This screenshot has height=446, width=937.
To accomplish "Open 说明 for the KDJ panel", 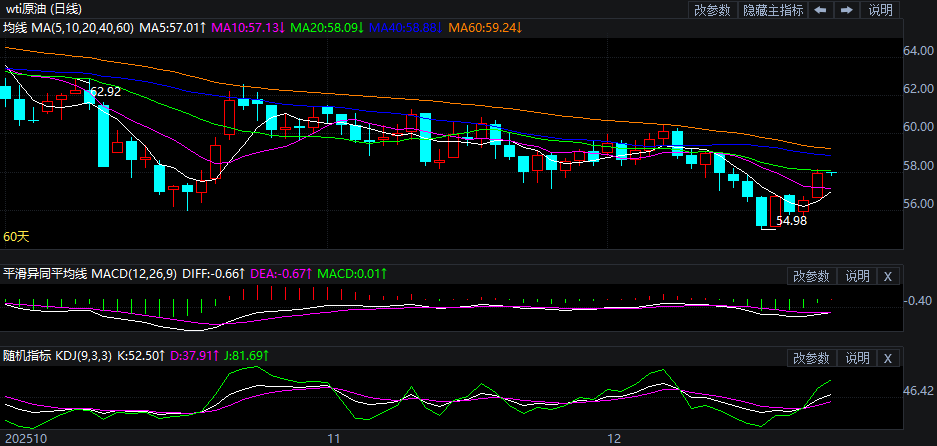I will [857, 357].
